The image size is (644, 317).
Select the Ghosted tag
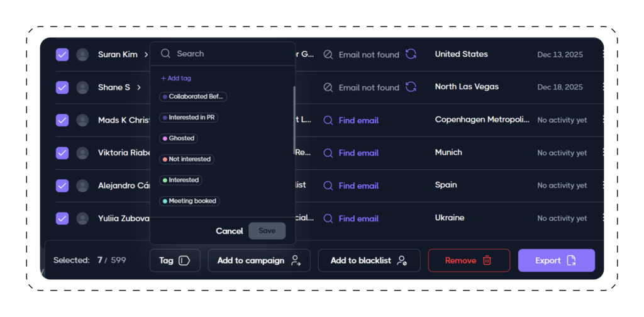178,138
